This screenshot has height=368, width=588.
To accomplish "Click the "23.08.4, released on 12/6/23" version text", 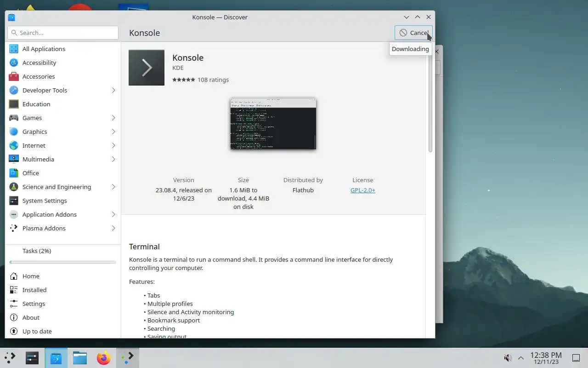I will point(184,194).
